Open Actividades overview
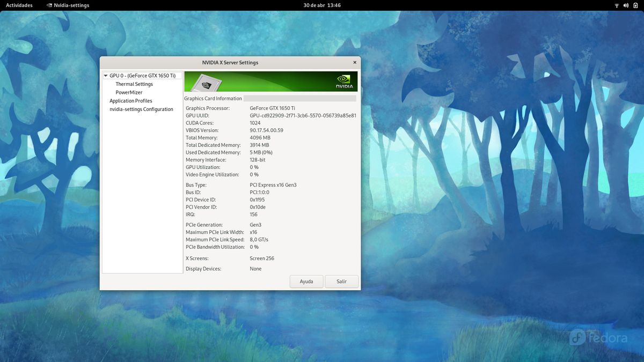 coord(19,5)
